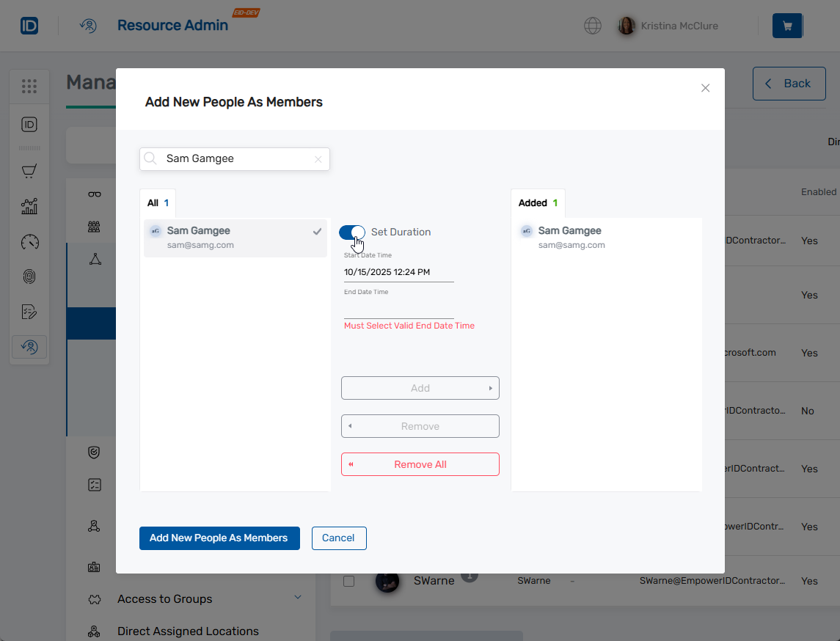Expand the Direct Assigned Locations section
Image resolution: width=840 pixels, height=641 pixels.
pyautogui.click(x=188, y=631)
